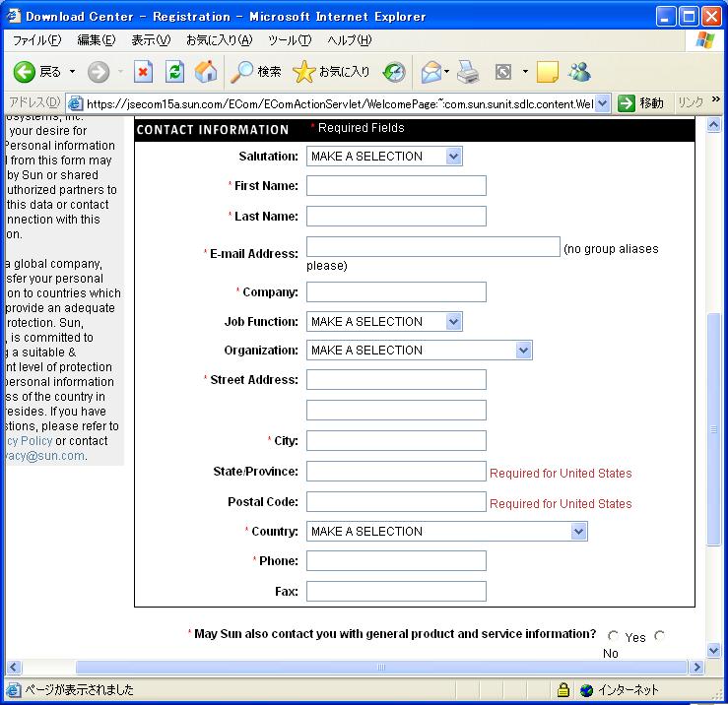Click the Phone input field
Image resolution: width=728 pixels, height=705 pixels.
click(x=396, y=560)
